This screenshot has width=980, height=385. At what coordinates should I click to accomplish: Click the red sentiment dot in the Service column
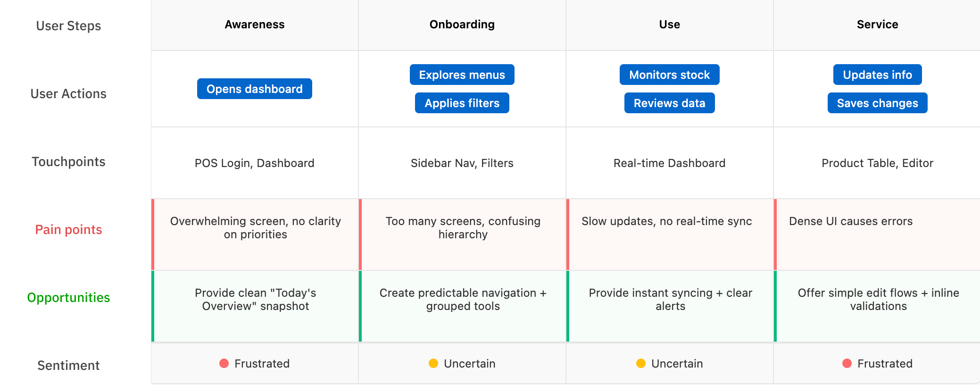click(847, 363)
